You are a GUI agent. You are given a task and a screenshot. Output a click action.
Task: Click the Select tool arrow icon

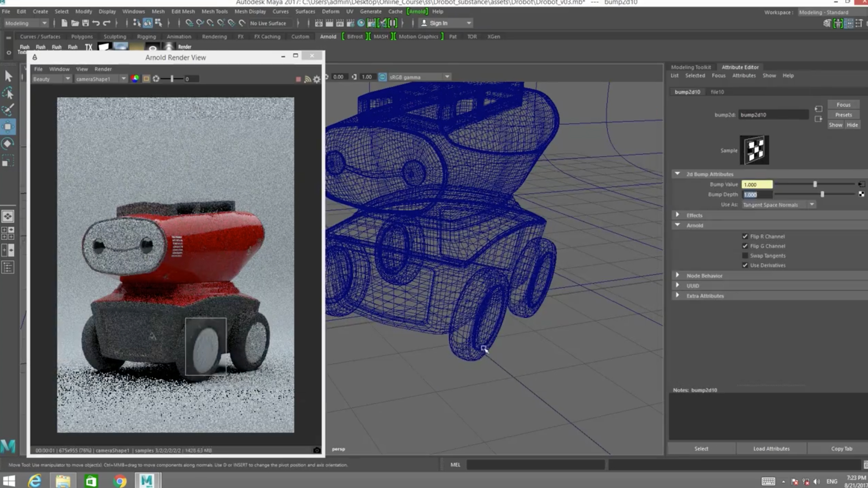8,76
